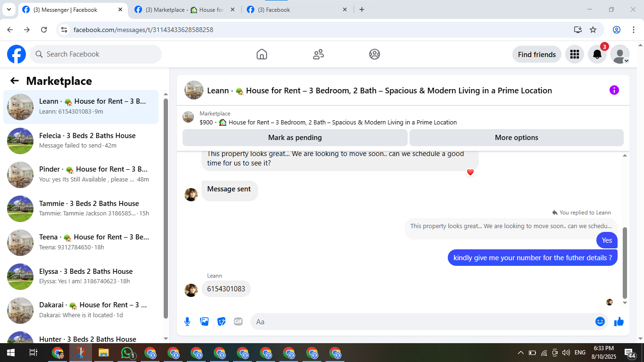The height and width of the screenshot is (362, 644).
Task: Switch to the (3) Facebook browser tab
Action: coord(296,9)
